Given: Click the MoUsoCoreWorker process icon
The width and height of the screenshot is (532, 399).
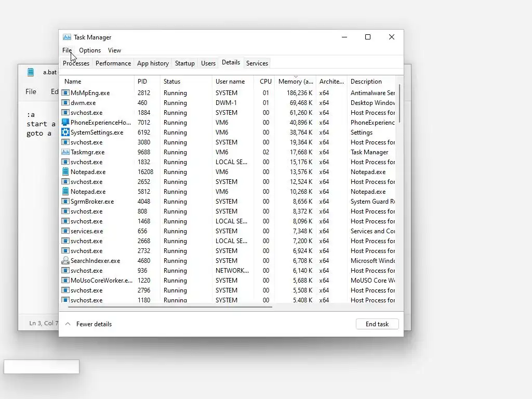Looking at the screenshot, I should tap(65, 280).
